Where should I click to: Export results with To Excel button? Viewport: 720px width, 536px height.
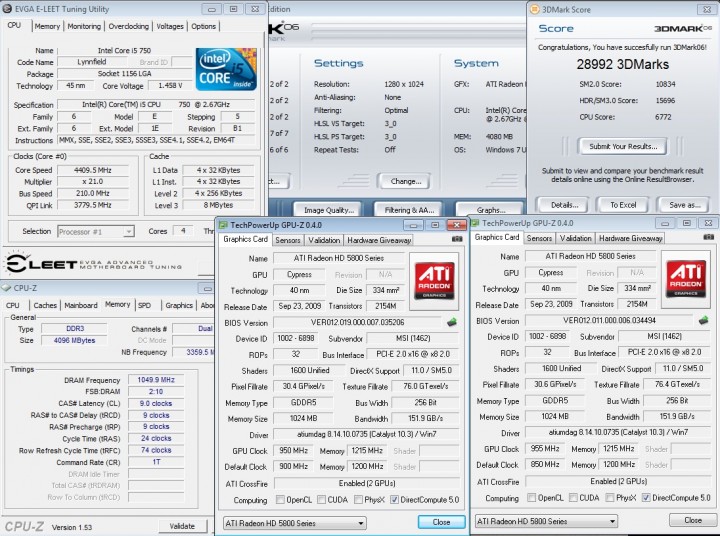click(623, 205)
